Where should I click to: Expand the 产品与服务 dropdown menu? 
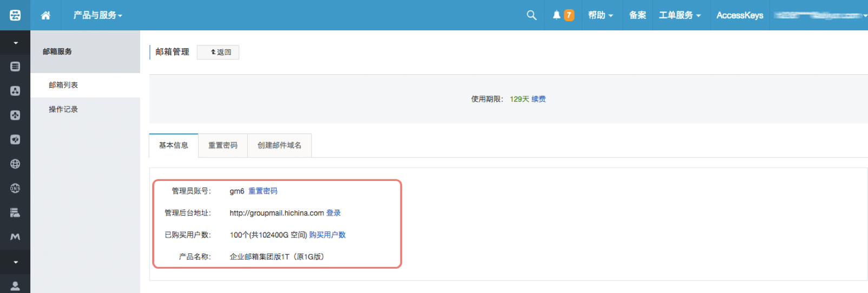tap(98, 15)
